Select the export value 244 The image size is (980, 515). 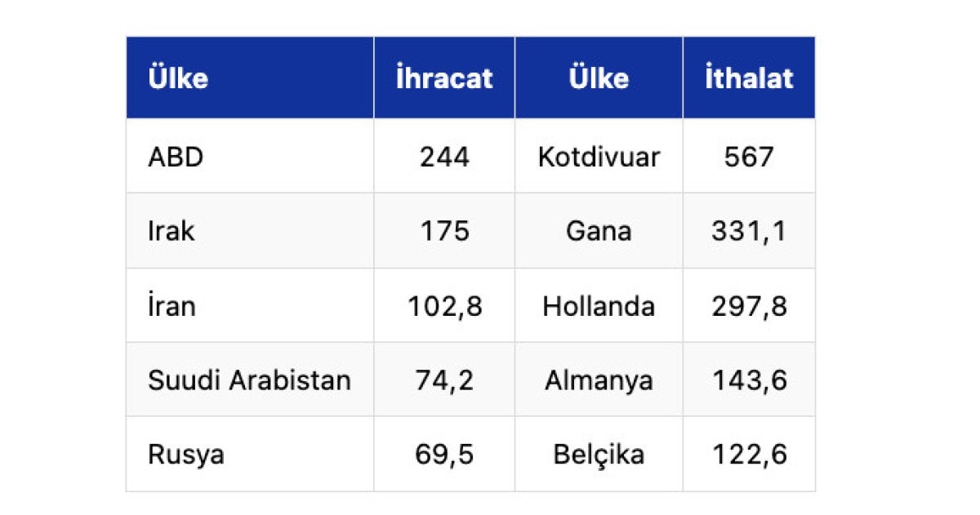444,157
